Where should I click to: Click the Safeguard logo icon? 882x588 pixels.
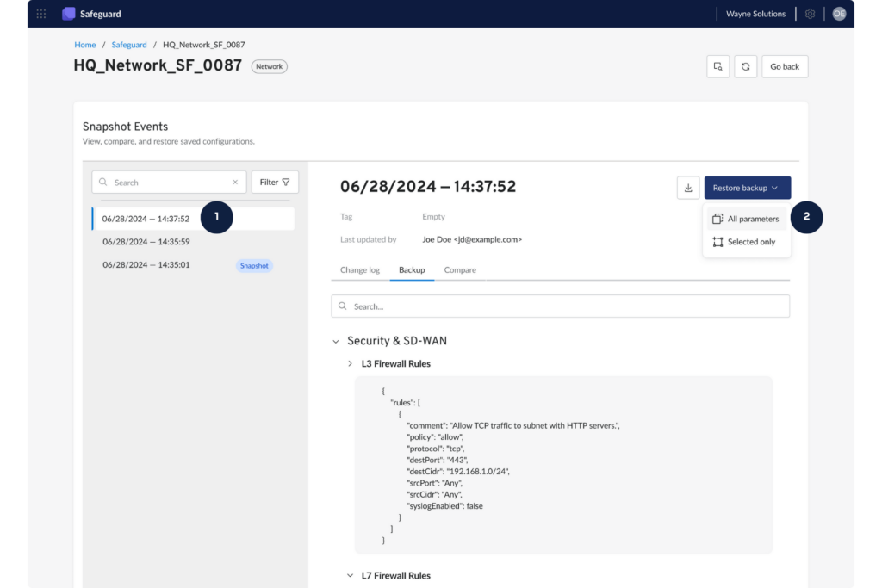coord(68,13)
